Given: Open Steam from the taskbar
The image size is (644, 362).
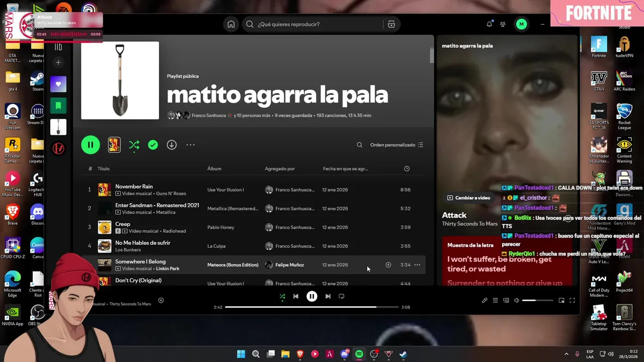Looking at the screenshot, I should click(x=404, y=354).
